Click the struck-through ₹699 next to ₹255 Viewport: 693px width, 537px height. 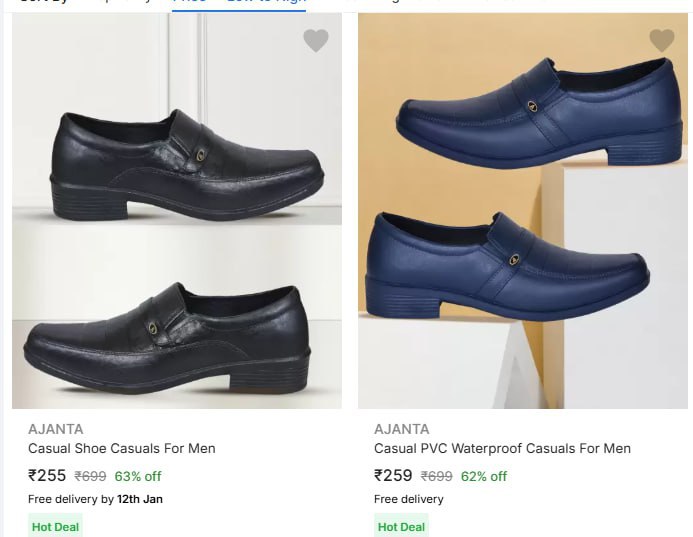(91, 477)
